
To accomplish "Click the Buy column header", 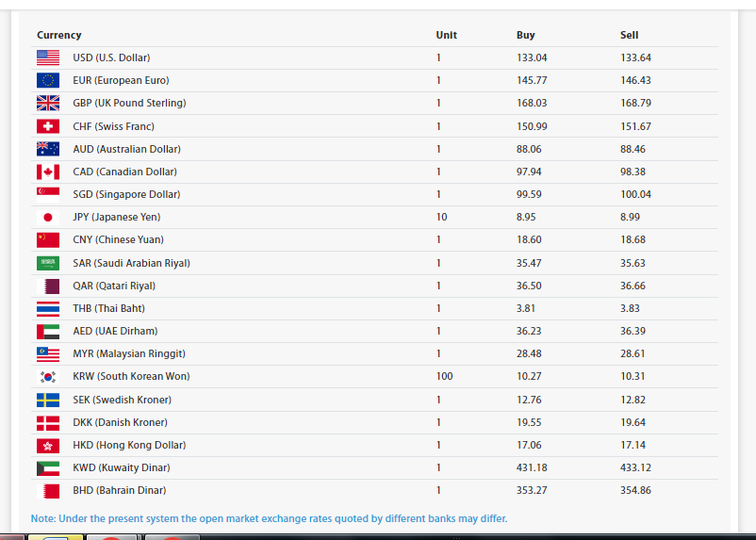I will [525, 35].
